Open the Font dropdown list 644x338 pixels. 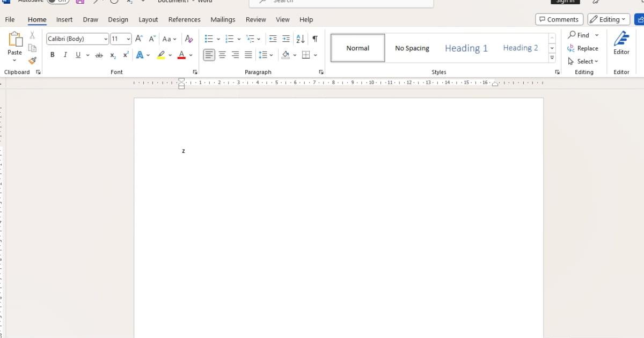(105, 38)
